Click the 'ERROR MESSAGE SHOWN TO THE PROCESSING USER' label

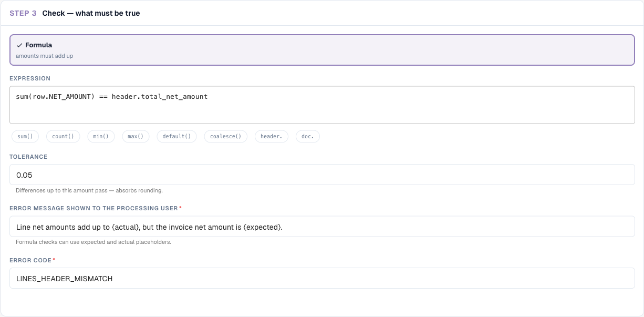pos(94,208)
